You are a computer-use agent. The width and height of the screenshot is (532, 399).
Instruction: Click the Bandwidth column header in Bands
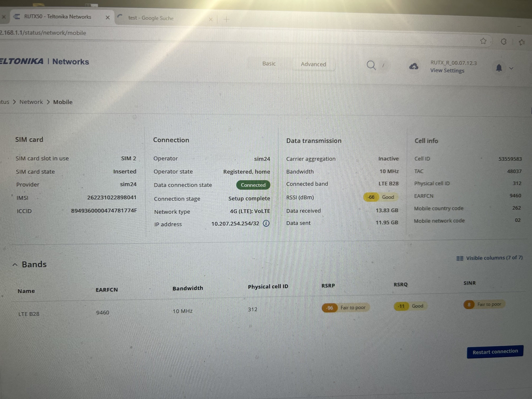pyautogui.click(x=188, y=288)
